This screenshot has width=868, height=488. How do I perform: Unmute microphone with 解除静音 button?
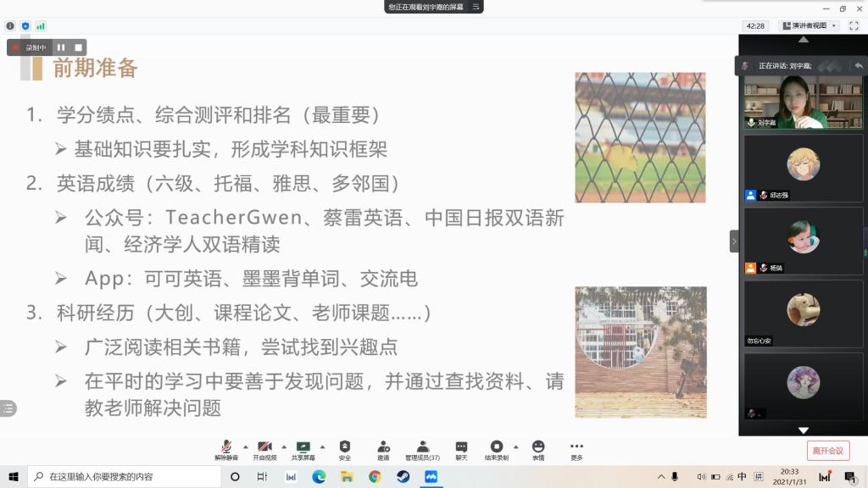tap(226, 449)
